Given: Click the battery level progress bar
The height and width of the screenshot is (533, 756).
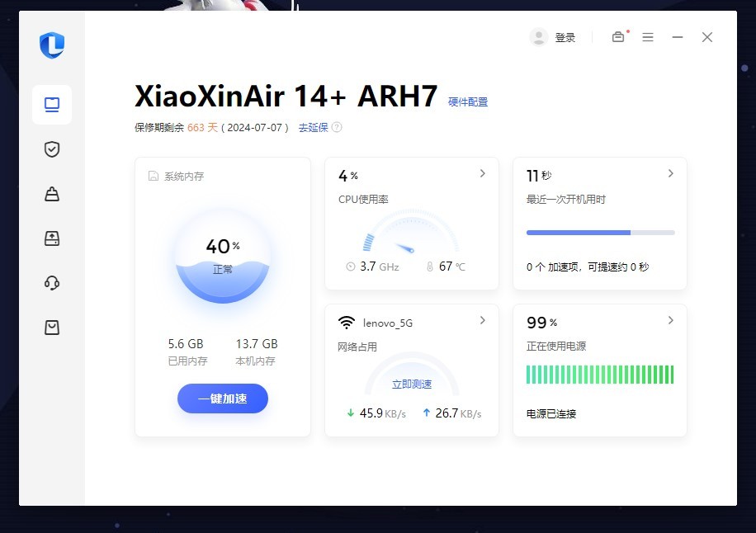Looking at the screenshot, I should pos(600,375).
